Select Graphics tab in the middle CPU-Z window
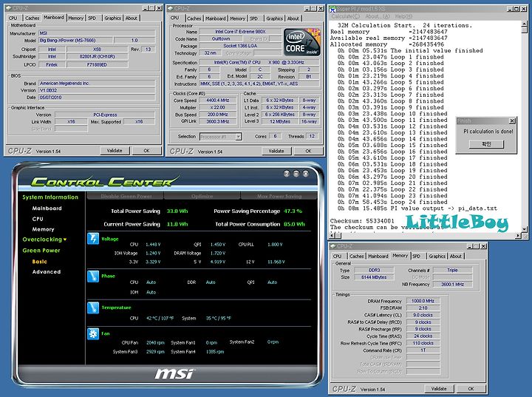 point(274,18)
